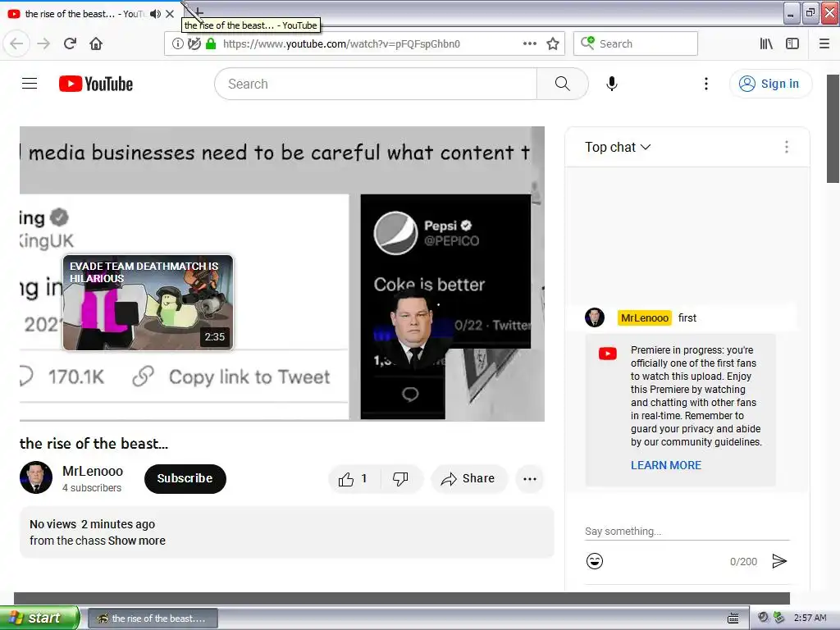Open the on-screen keyboard tray icon
The width and height of the screenshot is (840, 630).
pos(733,619)
